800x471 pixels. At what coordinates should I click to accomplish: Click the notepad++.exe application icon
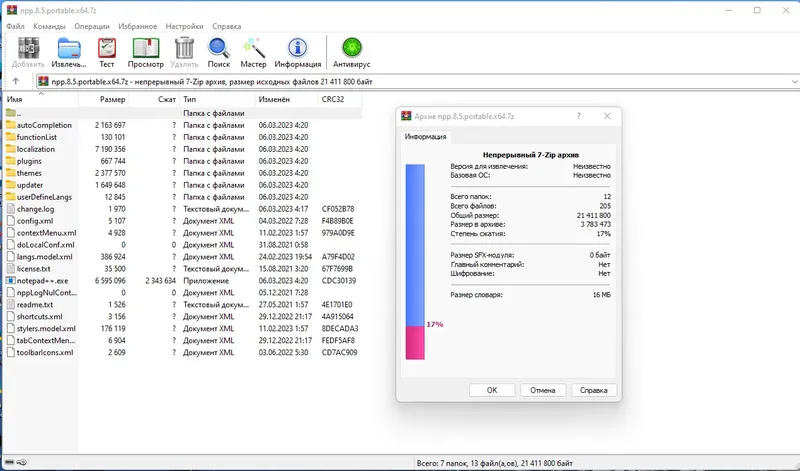click(x=11, y=281)
